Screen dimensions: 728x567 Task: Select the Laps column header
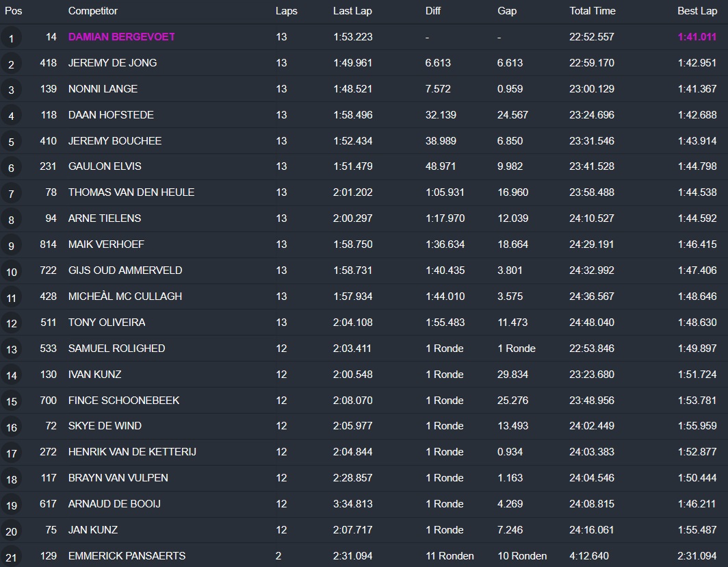pyautogui.click(x=286, y=11)
